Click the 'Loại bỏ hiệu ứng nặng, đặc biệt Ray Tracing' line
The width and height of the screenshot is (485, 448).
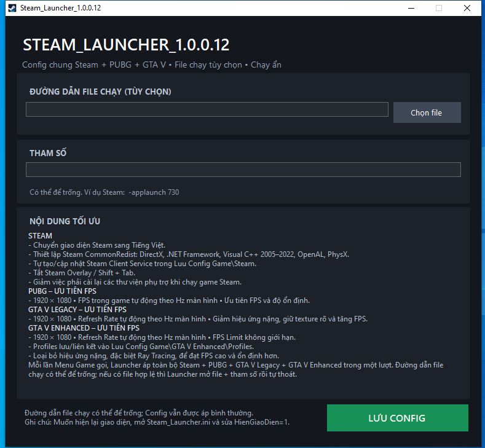(x=154, y=356)
